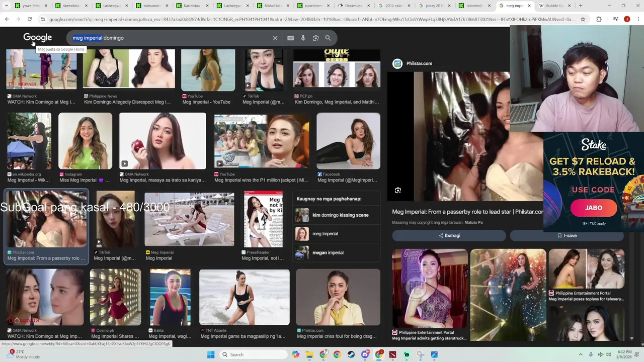Click the magnifier search submit icon
Image resolution: width=644 pixels, height=362 pixels.
tap(328, 38)
